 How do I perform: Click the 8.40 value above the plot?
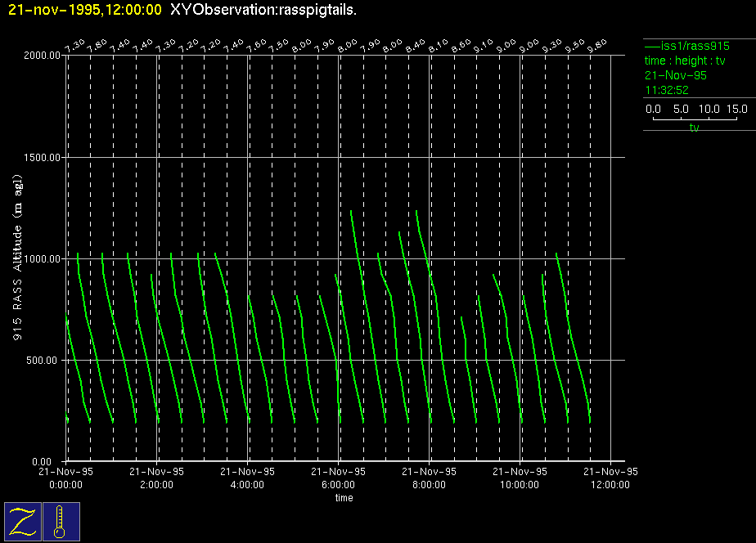[418, 44]
